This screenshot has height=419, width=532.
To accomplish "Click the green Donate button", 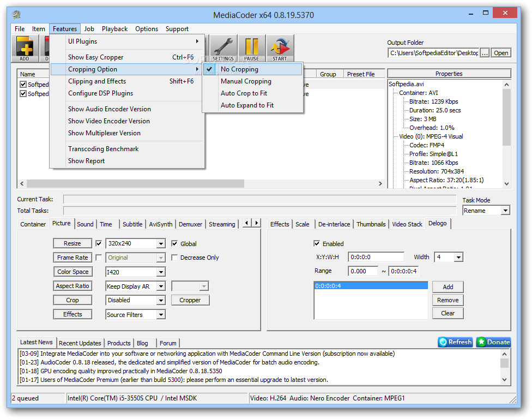I will point(494,342).
